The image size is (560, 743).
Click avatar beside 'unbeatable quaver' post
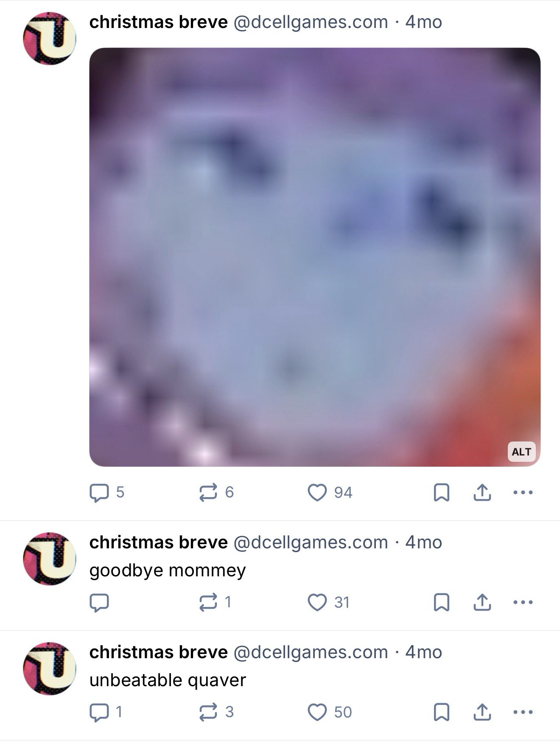coord(50,668)
